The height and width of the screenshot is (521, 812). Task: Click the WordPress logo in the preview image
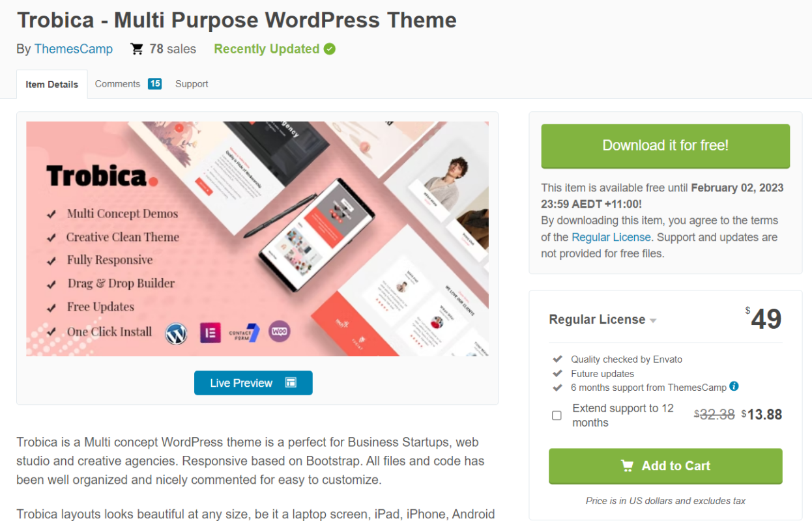pos(177,332)
